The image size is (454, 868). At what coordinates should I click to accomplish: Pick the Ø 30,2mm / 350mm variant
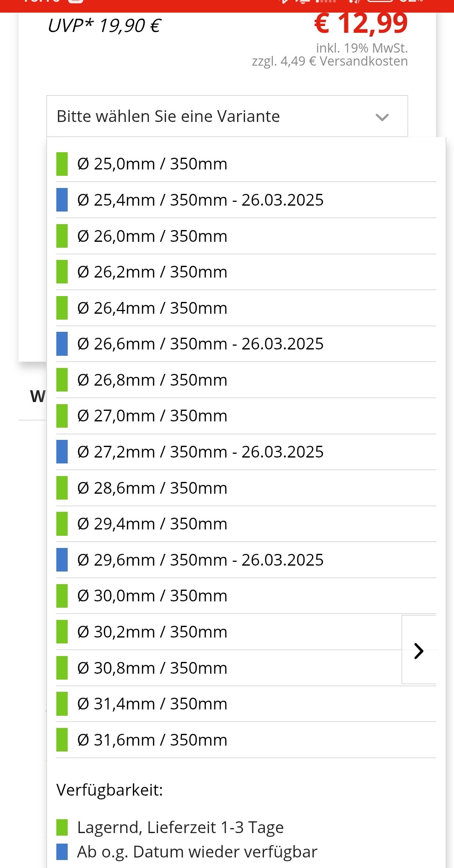click(152, 632)
